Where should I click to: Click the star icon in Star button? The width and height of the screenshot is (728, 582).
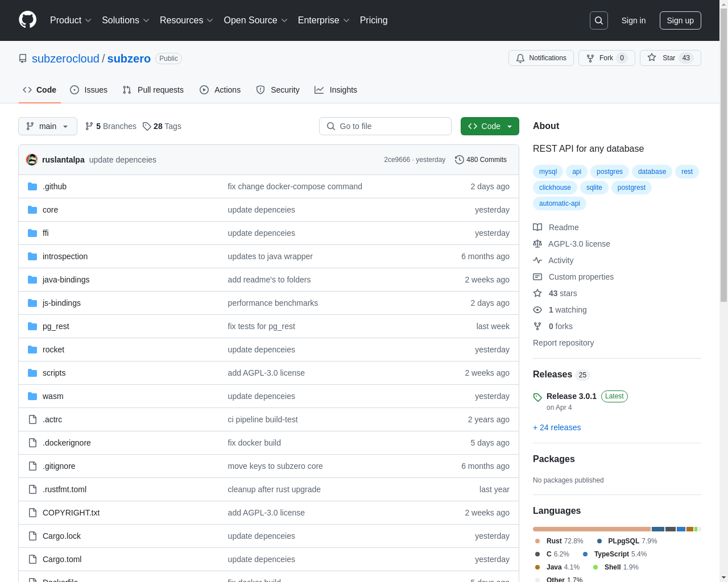(652, 58)
